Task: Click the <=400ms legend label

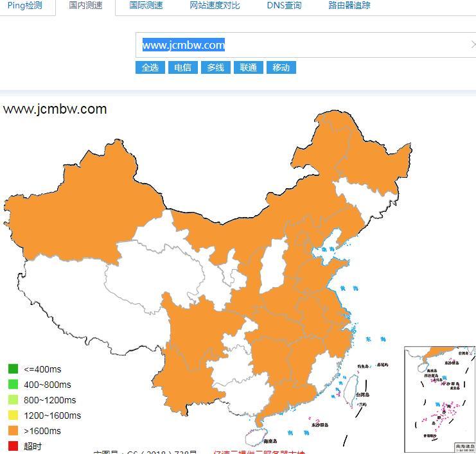Action: pyautogui.click(x=42, y=369)
